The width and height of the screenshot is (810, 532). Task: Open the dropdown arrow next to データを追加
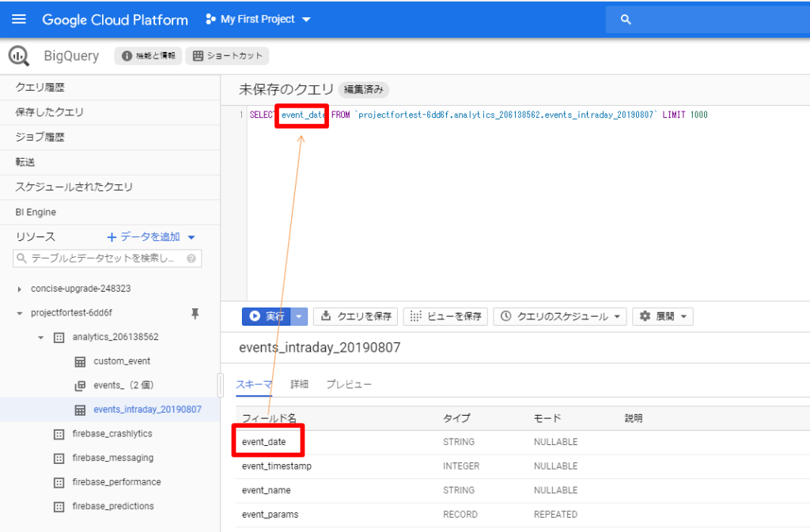pos(191,237)
